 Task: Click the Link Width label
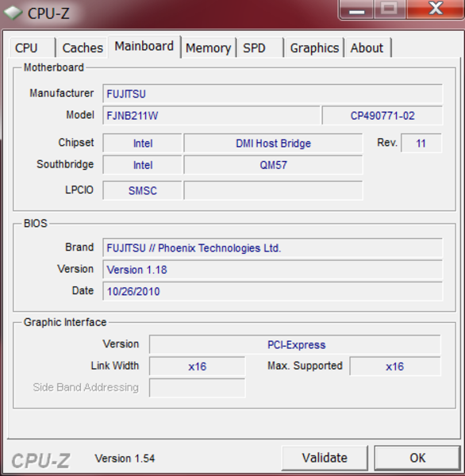[x=115, y=366]
